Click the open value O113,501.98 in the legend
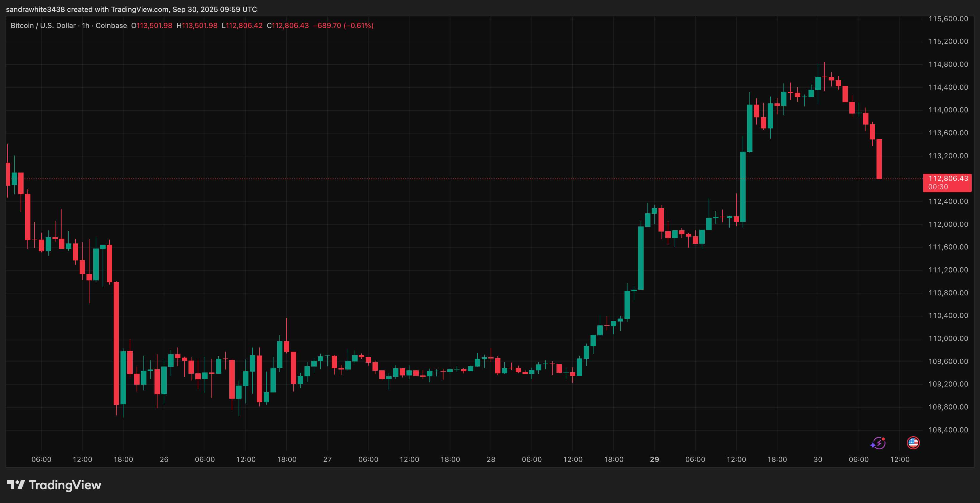980x503 pixels. pos(152,25)
